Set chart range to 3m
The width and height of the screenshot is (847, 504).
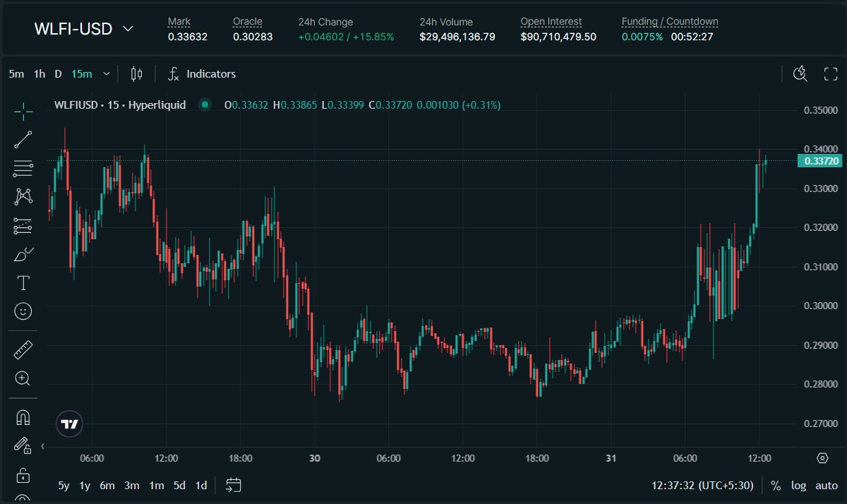pyautogui.click(x=132, y=485)
